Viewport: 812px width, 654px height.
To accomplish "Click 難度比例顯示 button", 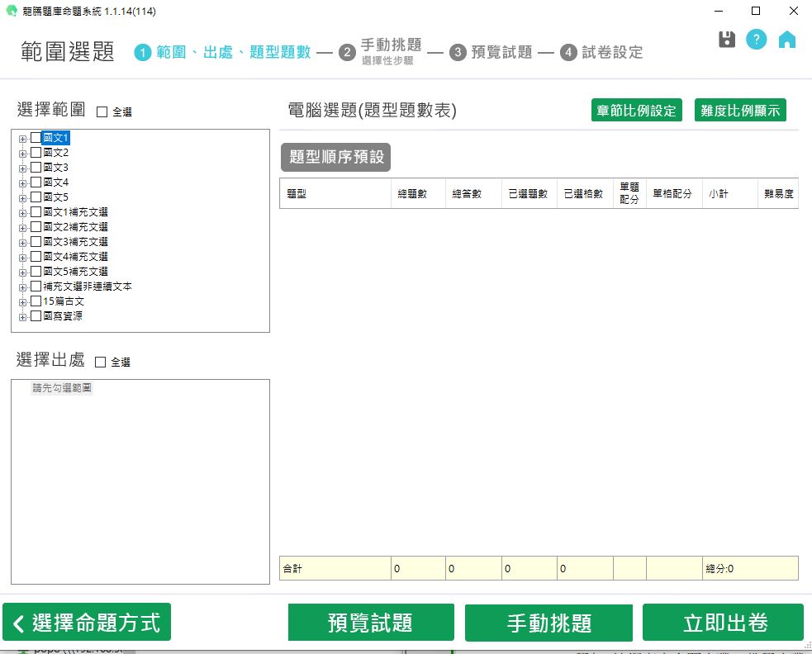I will pyautogui.click(x=740, y=111).
